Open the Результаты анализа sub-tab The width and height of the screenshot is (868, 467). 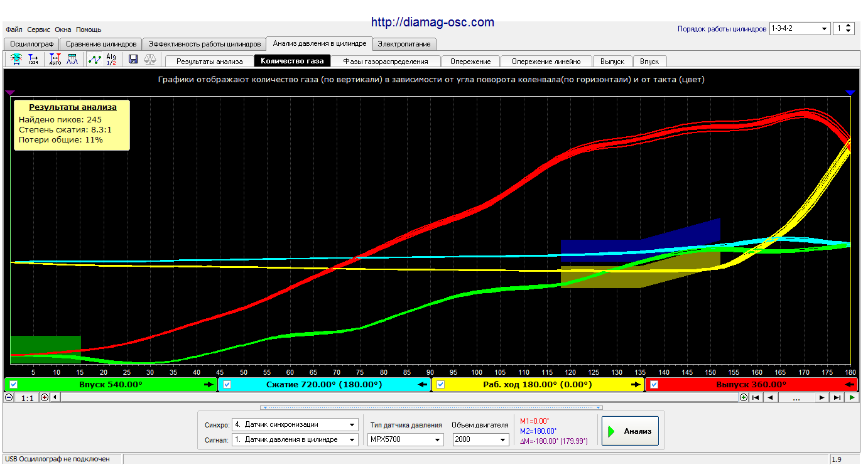(209, 61)
